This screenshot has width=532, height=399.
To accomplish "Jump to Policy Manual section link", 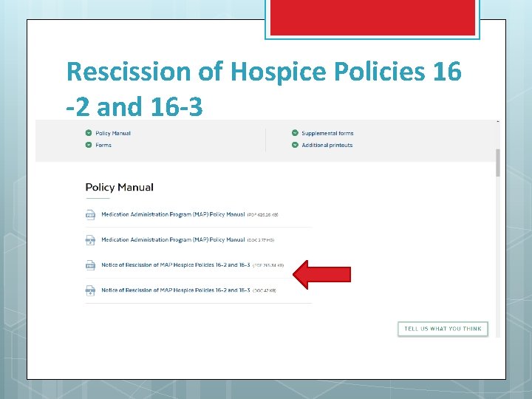I will (113, 133).
